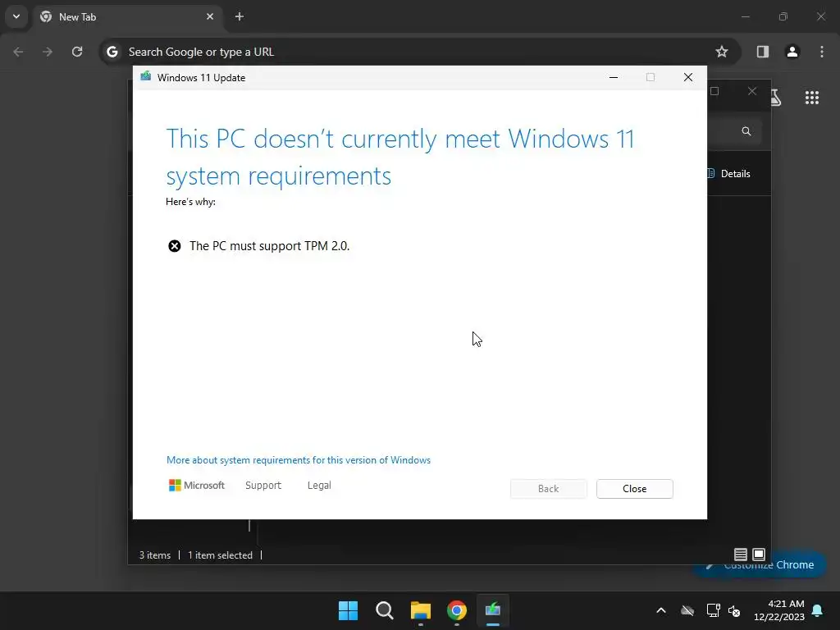Image resolution: width=840 pixels, height=630 pixels.
Task: Bookmark this tab with the star icon
Action: pyautogui.click(x=722, y=52)
